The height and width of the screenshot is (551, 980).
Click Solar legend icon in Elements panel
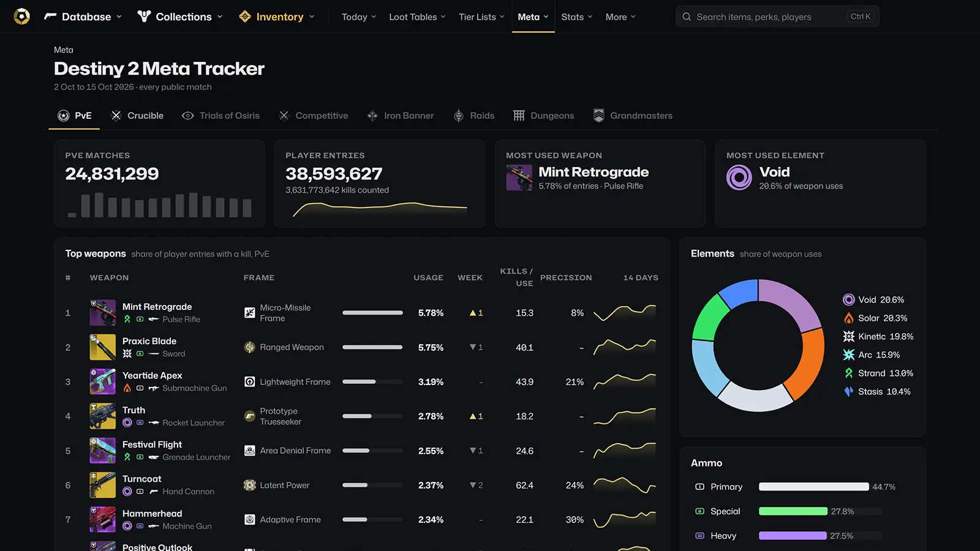pos(848,318)
